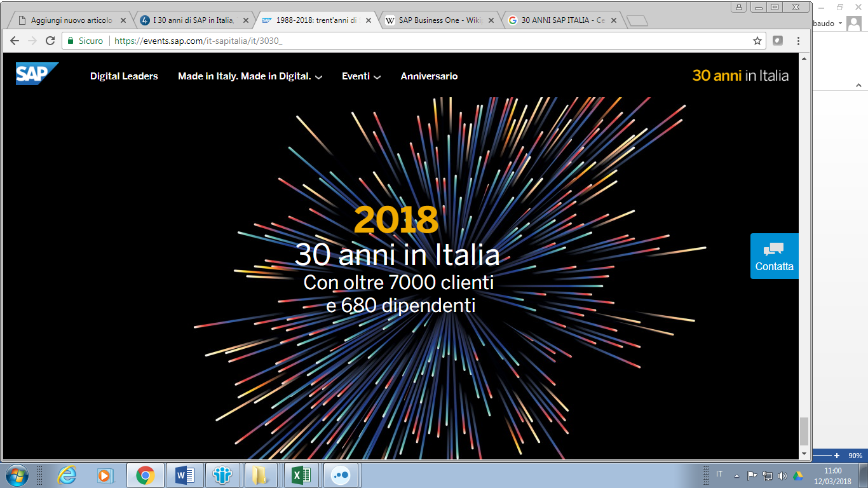Image resolution: width=868 pixels, height=488 pixels.
Task: Open a new tab button
Action: [637, 21]
